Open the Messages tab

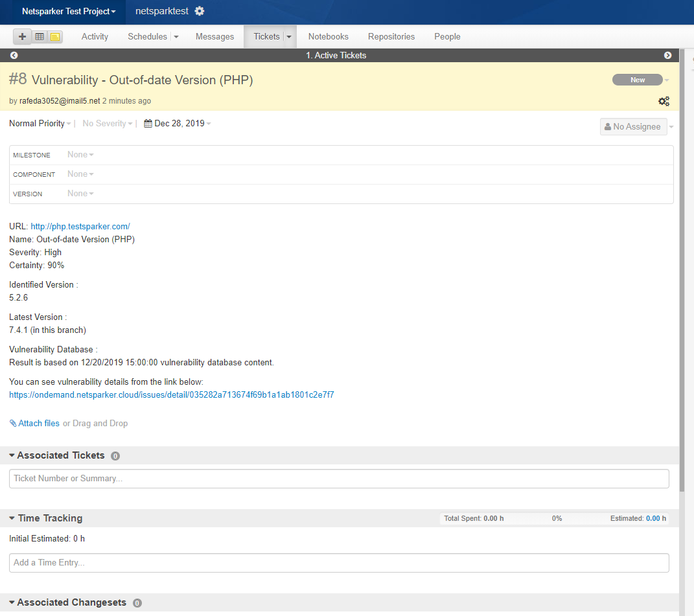click(214, 36)
